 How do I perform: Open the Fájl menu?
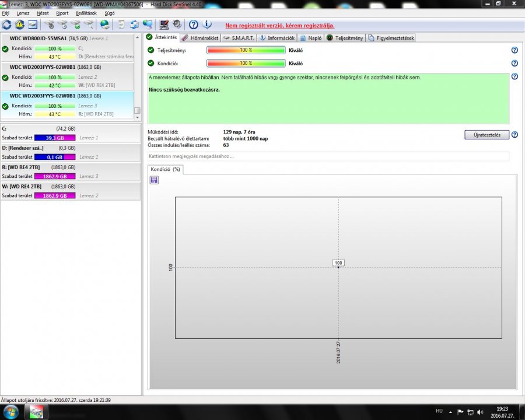click(x=5, y=13)
